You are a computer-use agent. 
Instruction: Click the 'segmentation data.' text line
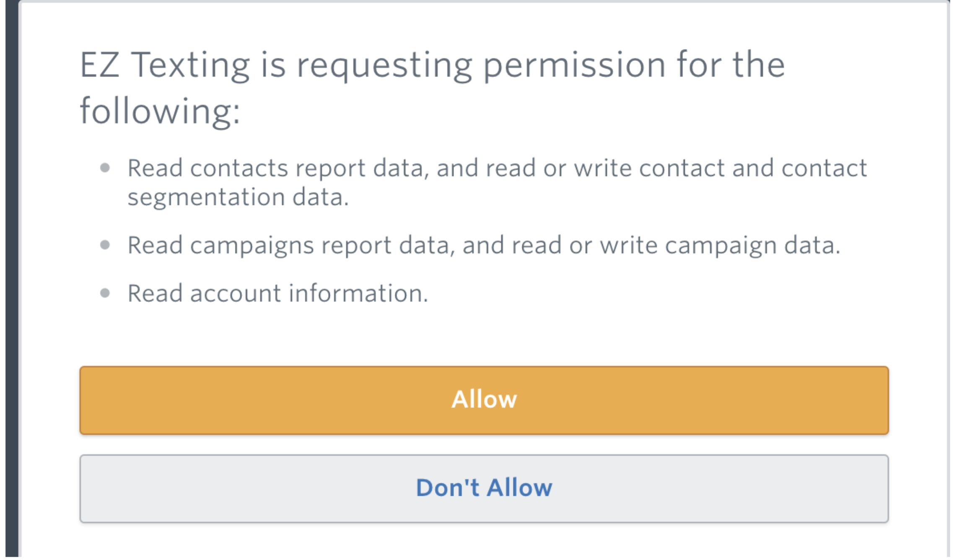pyautogui.click(x=238, y=197)
